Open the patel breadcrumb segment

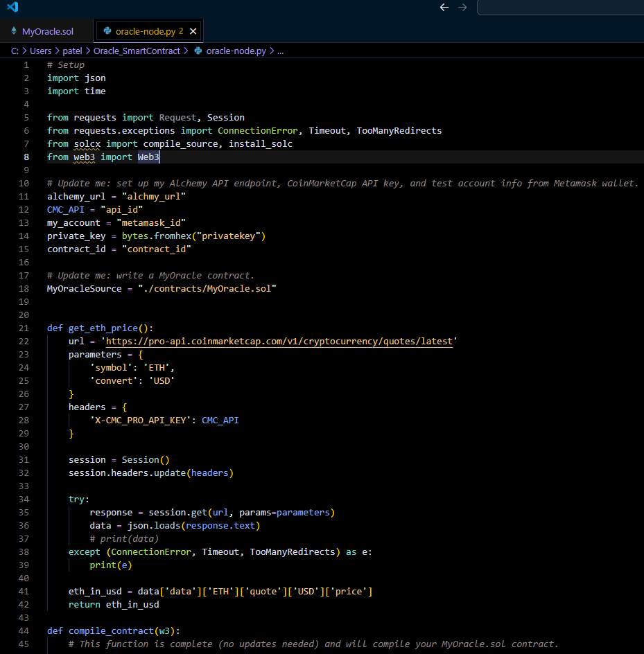point(72,51)
